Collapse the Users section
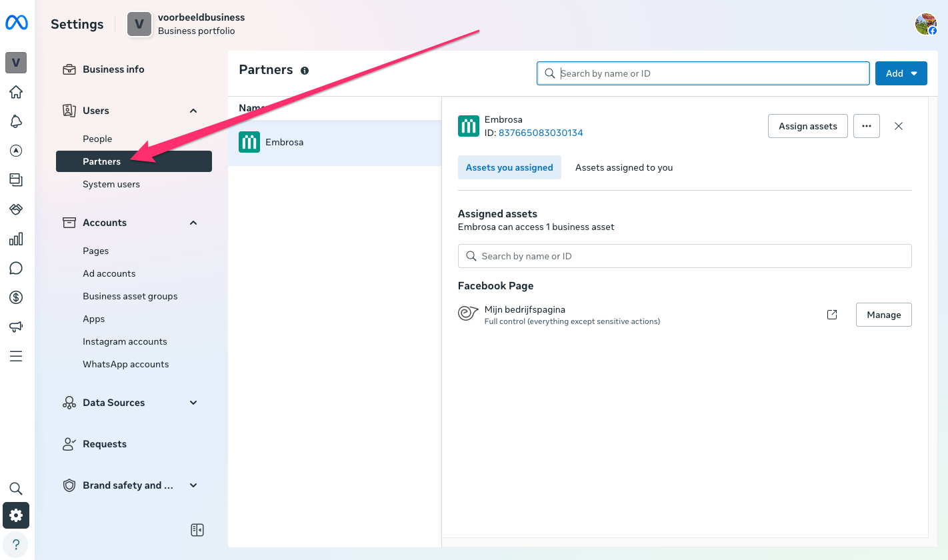 193,111
